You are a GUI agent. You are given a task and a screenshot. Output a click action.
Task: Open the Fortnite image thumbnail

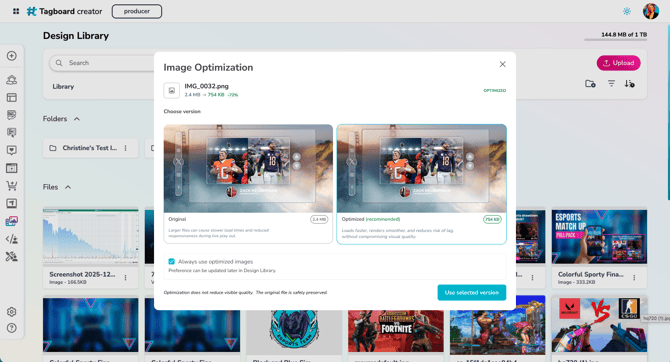click(x=396, y=330)
